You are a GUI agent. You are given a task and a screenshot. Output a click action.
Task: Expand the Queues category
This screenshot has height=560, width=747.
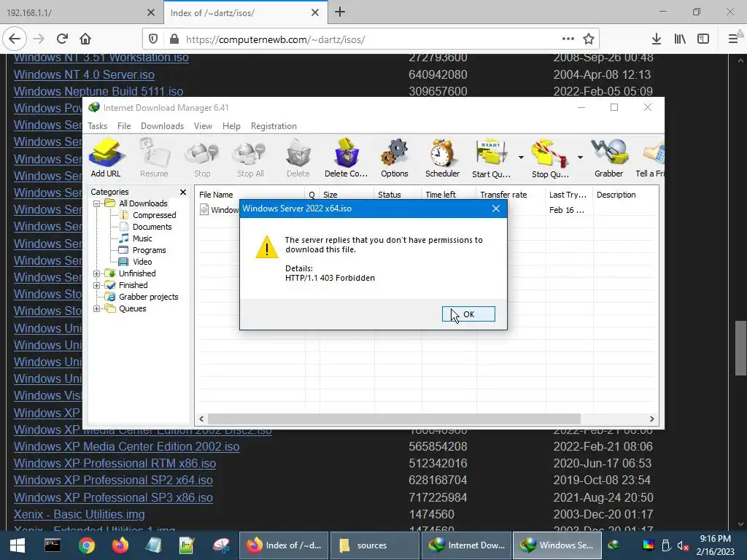pyautogui.click(x=97, y=308)
